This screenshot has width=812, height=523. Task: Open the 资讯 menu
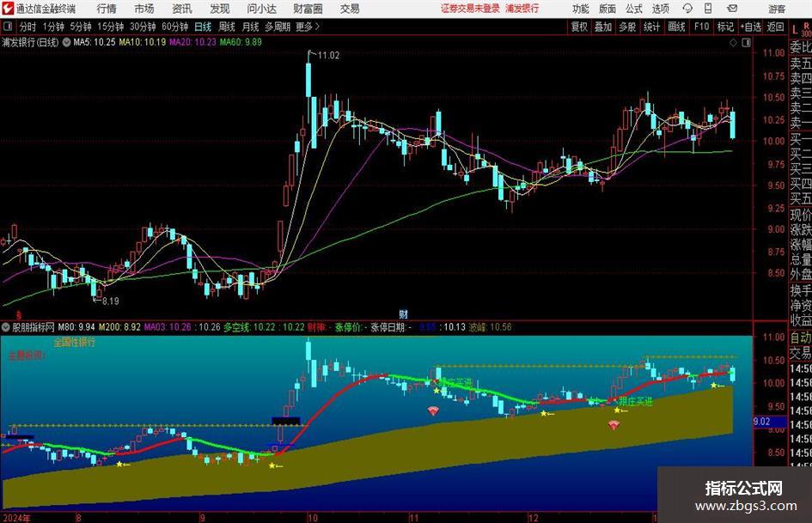pyautogui.click(x=182, y=9)
